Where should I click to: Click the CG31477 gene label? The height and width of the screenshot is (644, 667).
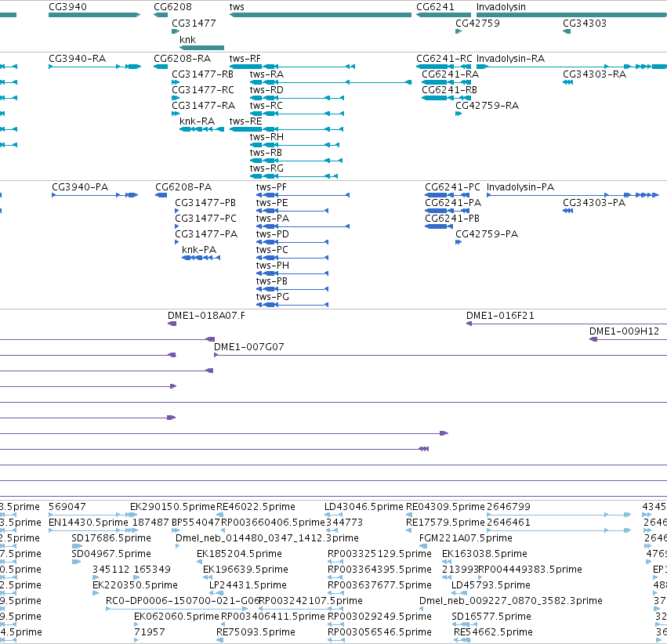click(194, 23)
